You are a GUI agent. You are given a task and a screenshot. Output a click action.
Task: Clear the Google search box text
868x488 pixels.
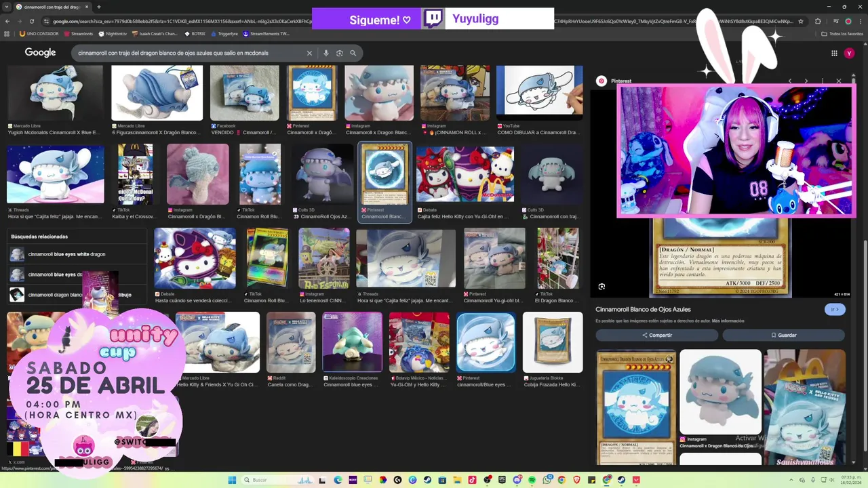point(309,53)
